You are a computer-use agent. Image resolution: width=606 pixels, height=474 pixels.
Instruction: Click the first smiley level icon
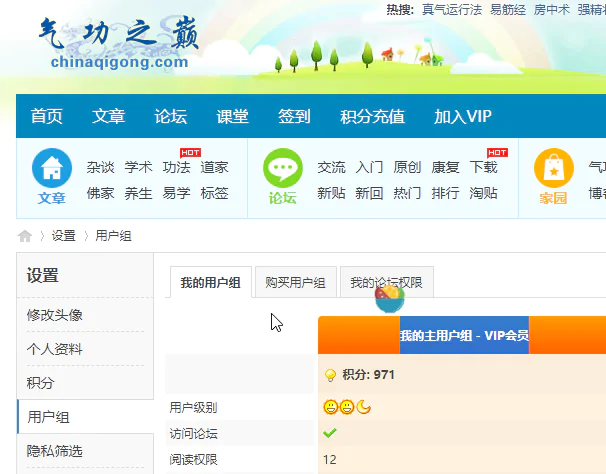tap(330, 407)
